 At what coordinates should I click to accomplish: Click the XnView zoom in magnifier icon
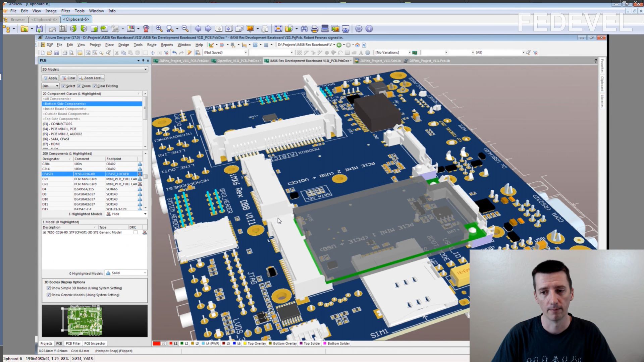tap(159, 29)
